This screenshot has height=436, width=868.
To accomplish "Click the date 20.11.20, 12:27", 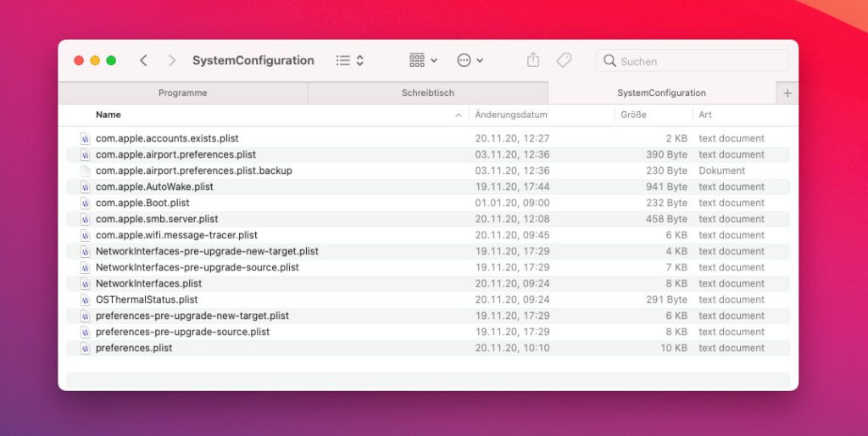I will click(x=513, y=138).
